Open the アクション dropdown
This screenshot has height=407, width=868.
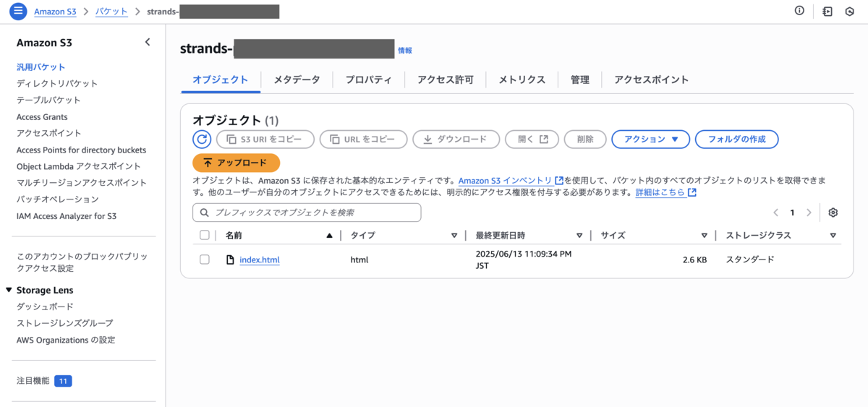pyautogui.click(x=651, y=140)
